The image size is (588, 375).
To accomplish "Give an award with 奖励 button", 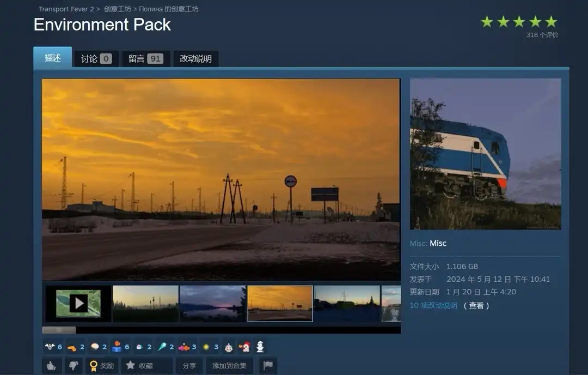I will [101, 366].
